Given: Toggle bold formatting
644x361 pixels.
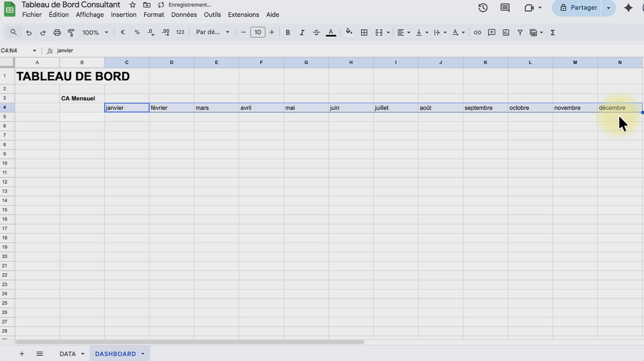Looking at the screenshot, I should click(x=288, y=33).
